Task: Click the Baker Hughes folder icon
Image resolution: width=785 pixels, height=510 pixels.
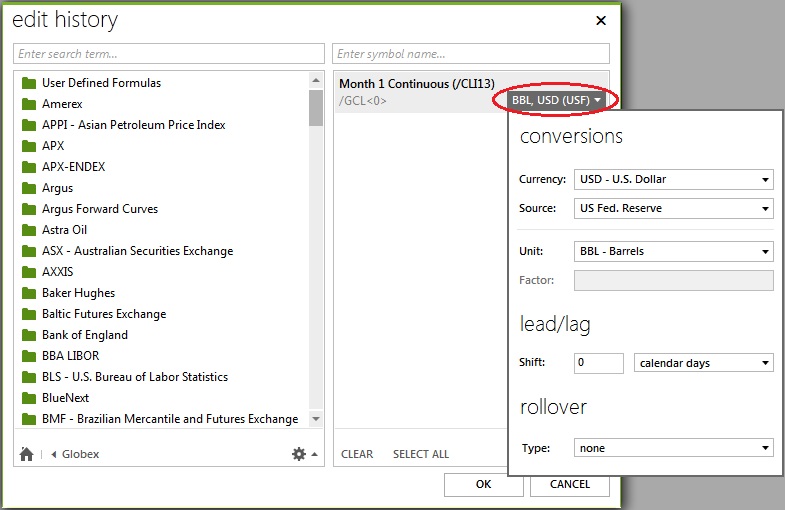Action: click(x=29, y=293)
